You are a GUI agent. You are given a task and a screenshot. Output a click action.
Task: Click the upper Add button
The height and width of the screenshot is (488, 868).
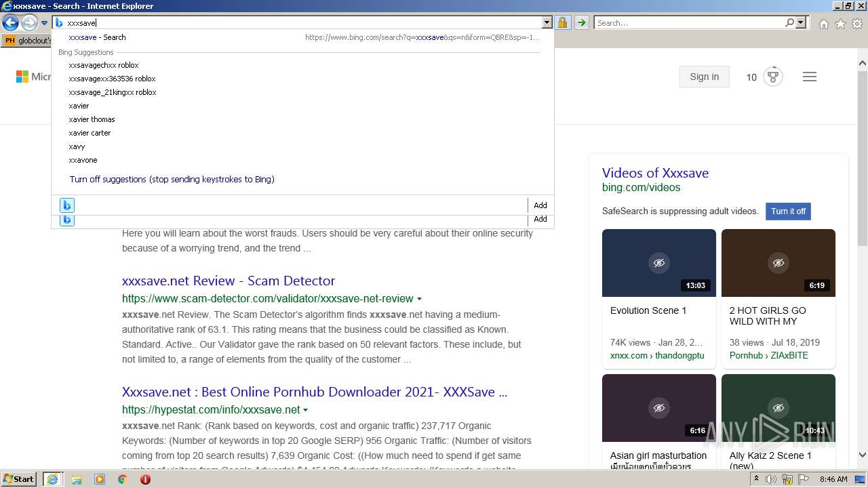pyautogui.click(x=540, y=205)
